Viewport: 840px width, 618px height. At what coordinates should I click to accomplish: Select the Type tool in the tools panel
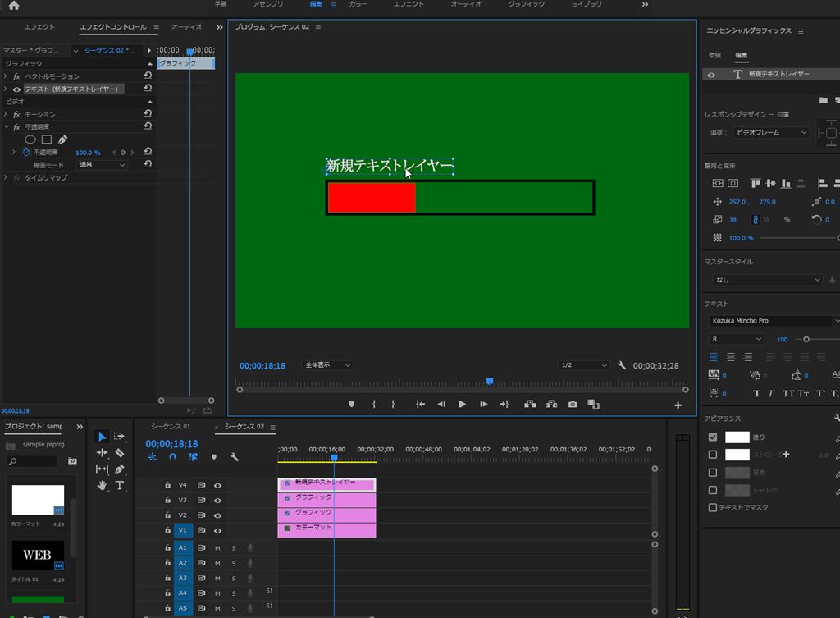120,485
